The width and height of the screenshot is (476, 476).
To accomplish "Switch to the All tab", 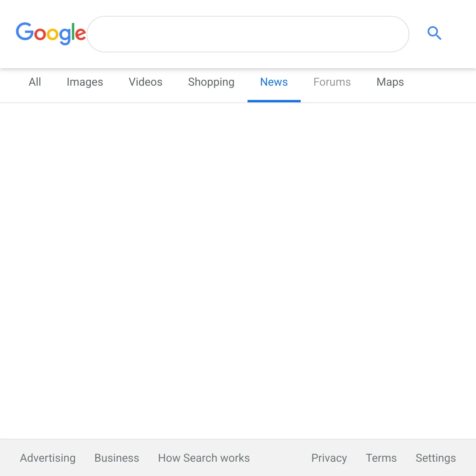I will pyautogui.click(x=35, y=82).
